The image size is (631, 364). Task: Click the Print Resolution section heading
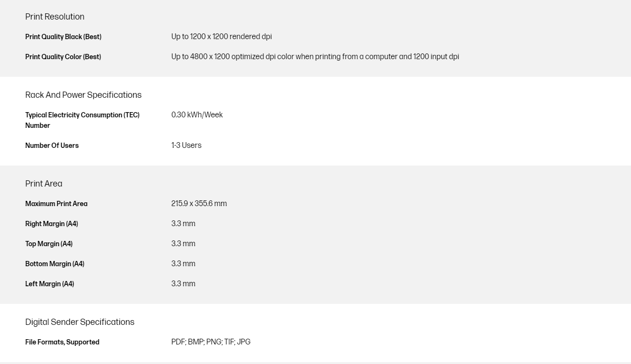pyautogui.click(x=55, y=17)
